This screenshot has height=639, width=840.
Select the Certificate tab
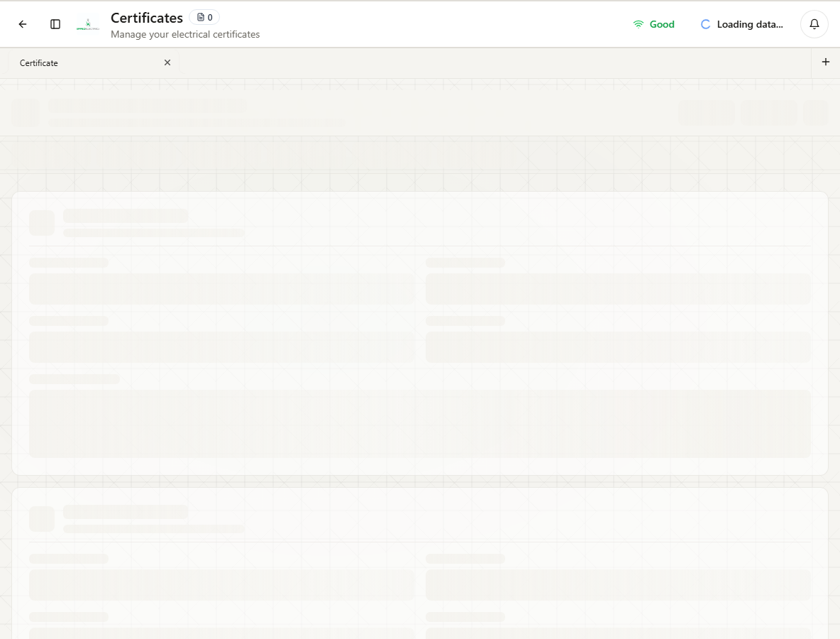(x=94, y=62)
